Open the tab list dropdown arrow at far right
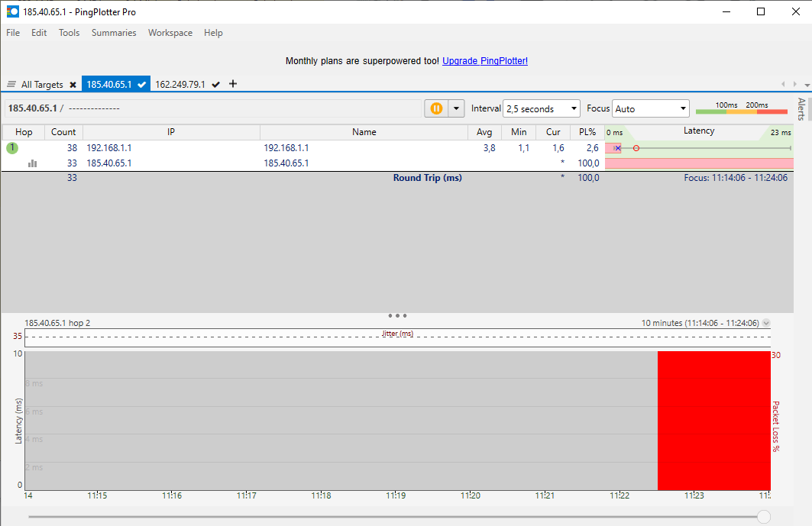The width and height of the screenshot is (812, 526). coord(807,85)
